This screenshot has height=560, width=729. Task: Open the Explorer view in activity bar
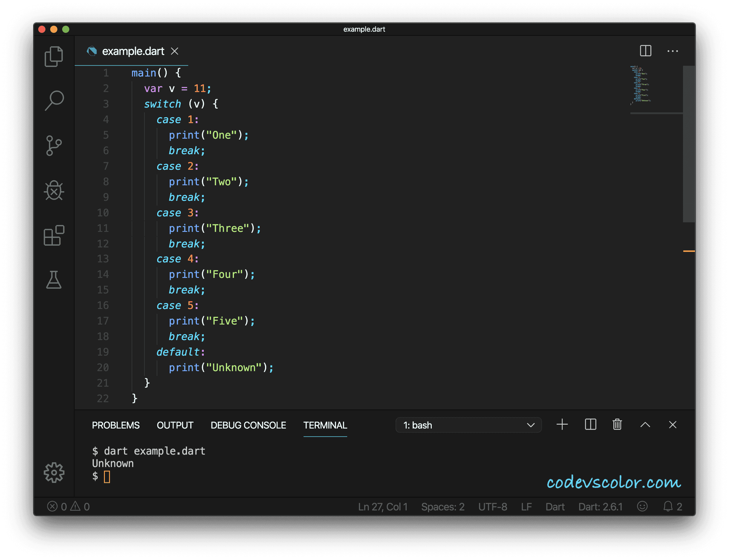coord(54,56)
